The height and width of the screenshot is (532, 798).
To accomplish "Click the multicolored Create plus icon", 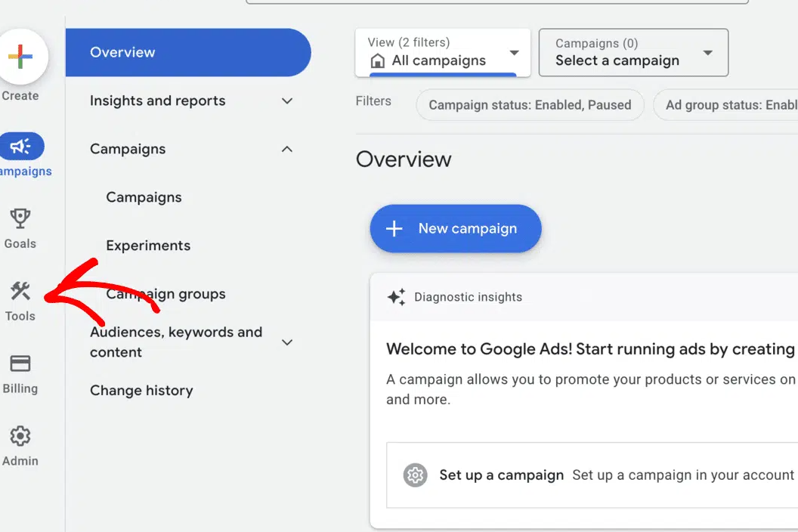I will click(20, 57).
